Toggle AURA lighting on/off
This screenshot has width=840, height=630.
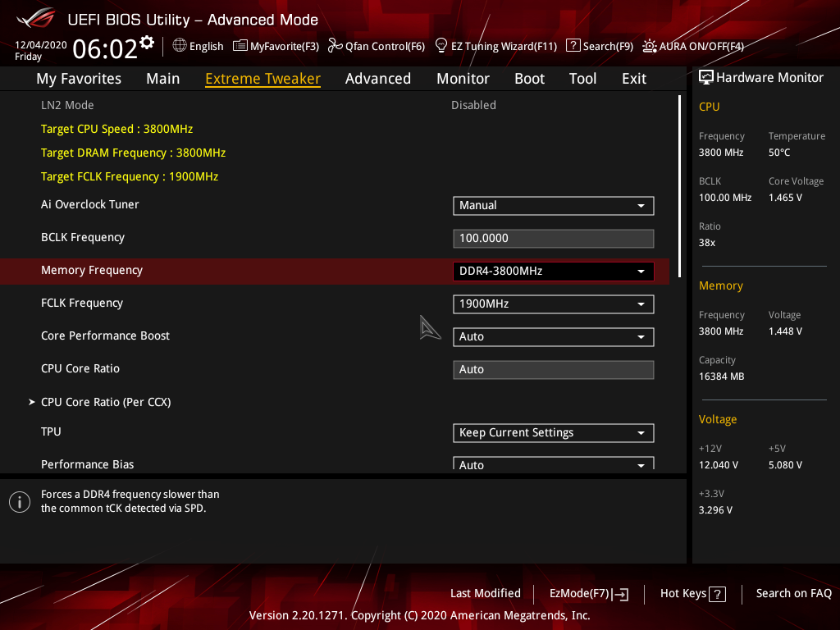coord(692,46)
